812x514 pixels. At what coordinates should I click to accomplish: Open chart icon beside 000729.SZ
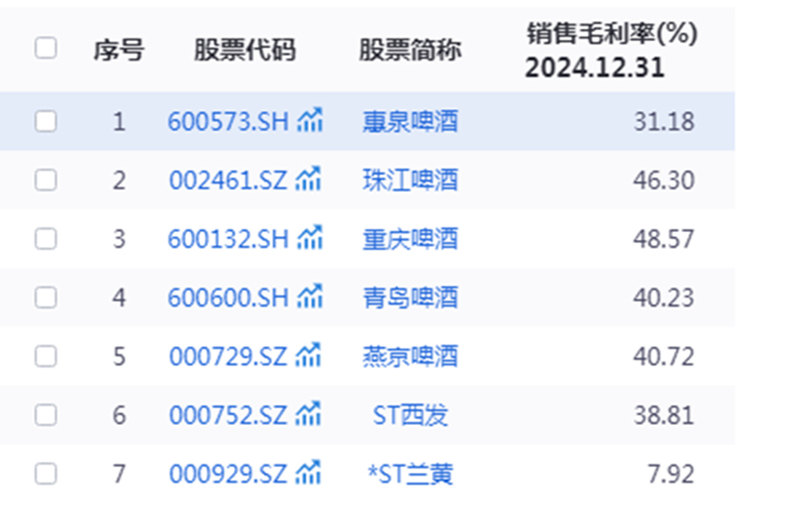pos(308,356)
